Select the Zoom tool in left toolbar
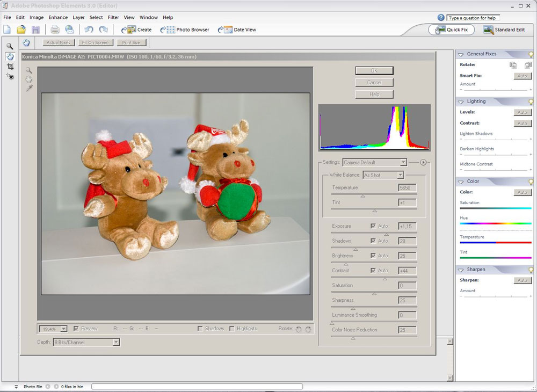The image size is (537, 392). pyautogui.click(x=10, y=46)
